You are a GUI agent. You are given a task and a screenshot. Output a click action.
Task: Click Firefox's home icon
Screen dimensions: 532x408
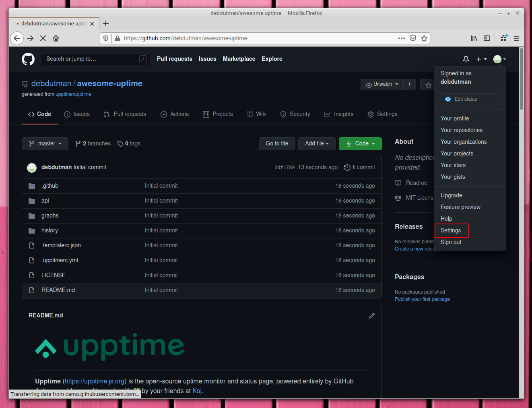56,38
